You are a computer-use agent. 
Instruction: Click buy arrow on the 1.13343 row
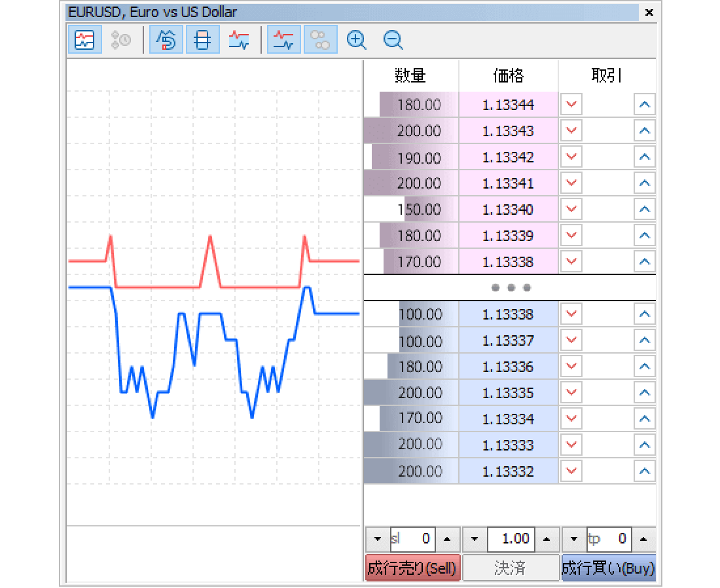pyautogui.click(x=644, y=131)
